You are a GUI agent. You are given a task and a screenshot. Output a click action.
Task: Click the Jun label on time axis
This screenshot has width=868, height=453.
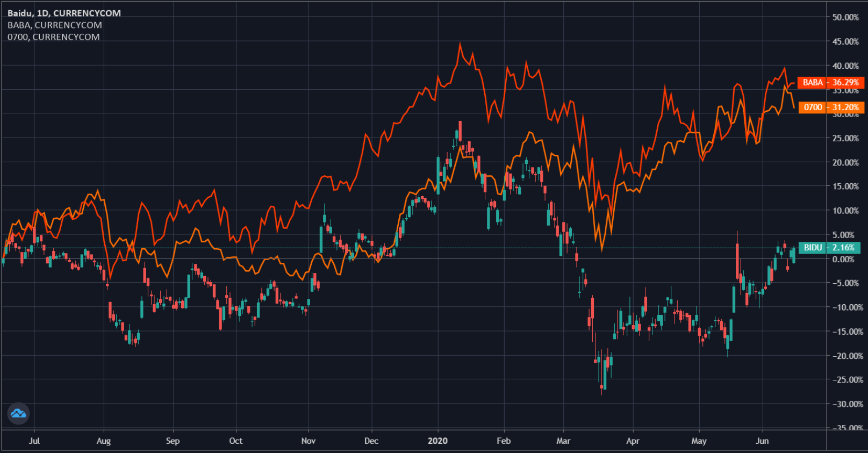pos(762,441)
